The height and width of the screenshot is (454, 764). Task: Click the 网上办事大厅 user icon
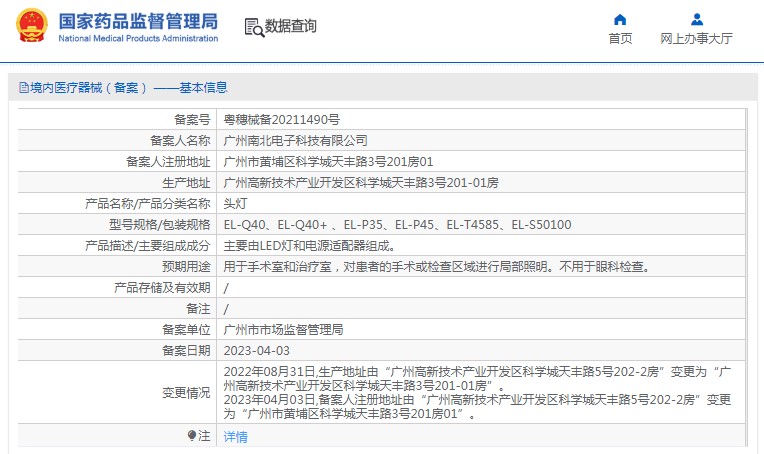pyautogui.click(x=697, y=19)
